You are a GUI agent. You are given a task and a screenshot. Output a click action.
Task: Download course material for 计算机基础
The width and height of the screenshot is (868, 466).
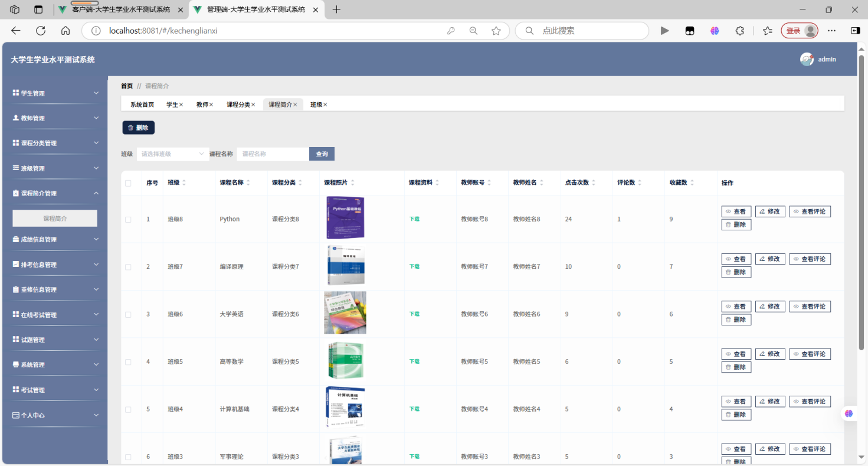(414, 409)
